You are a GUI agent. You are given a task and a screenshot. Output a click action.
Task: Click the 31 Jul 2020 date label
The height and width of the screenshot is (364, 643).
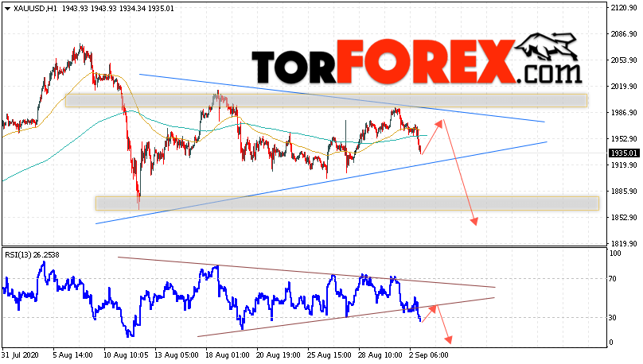tap(18, 355)
